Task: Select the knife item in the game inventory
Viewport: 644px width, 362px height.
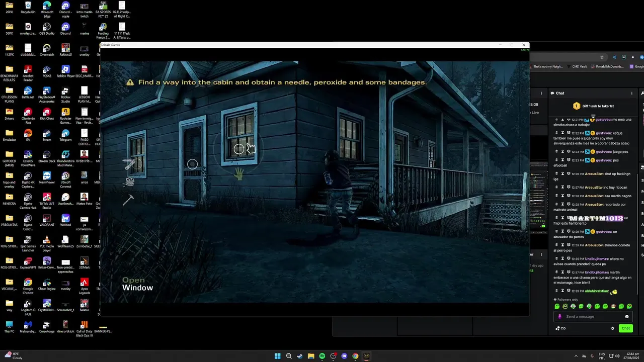Action: pos(130,164)
